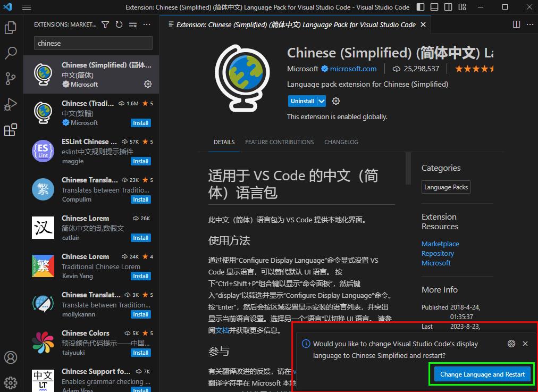Split the editor to the right
The image size is (538, 392).
516,24
